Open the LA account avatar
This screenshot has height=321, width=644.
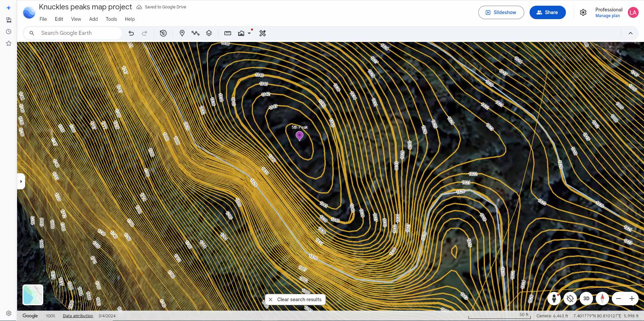pyautogui.click(x=633, y=12)
